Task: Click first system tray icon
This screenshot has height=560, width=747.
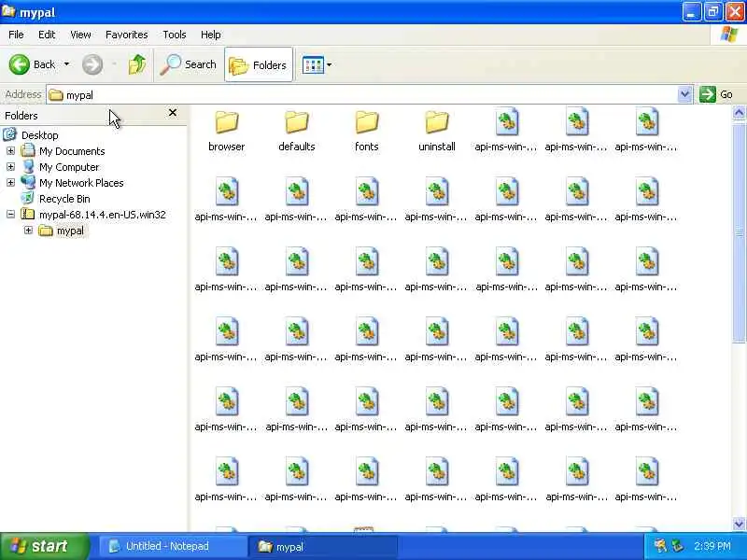Action: pyautogui.click(x=660, y=546)
